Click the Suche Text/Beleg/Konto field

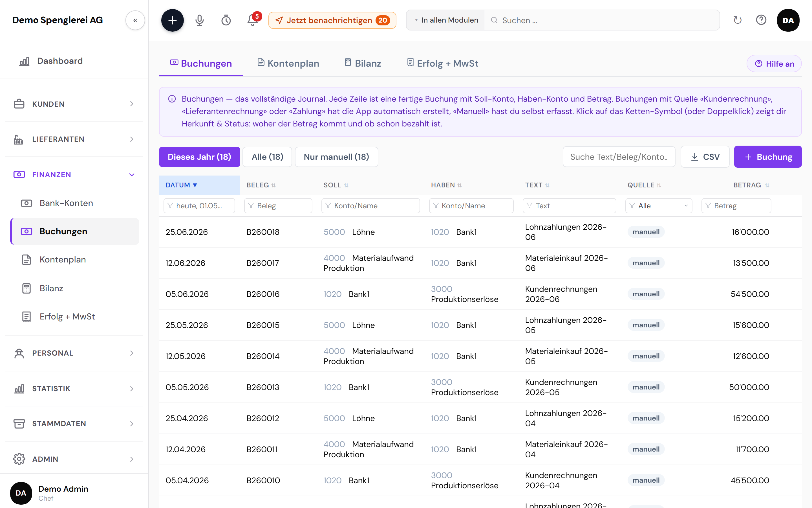(x=619, y=157)
